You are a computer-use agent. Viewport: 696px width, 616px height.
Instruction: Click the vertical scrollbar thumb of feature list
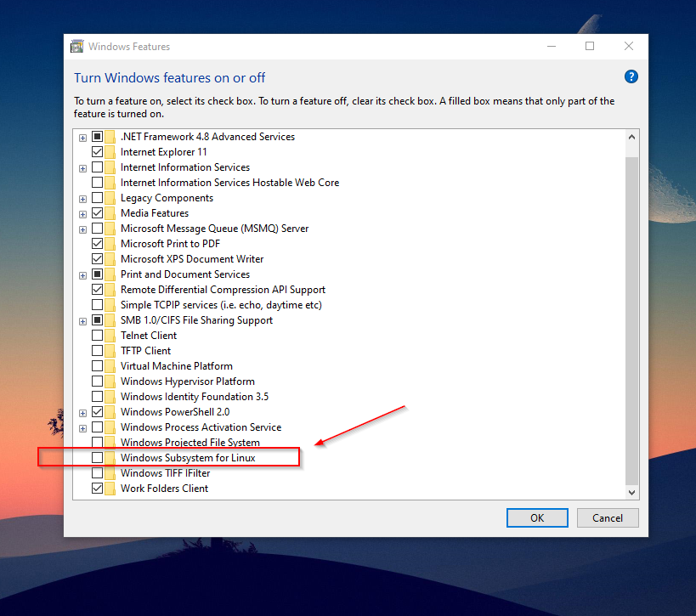point(631,321)
